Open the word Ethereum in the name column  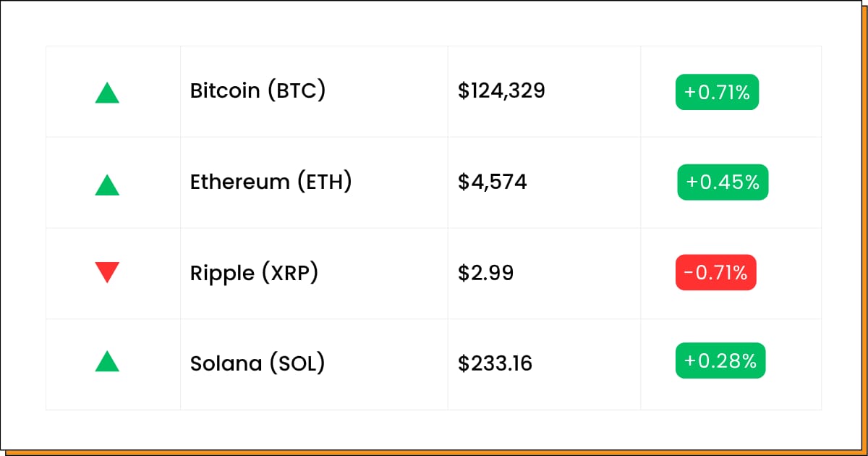tap(239, 182)
